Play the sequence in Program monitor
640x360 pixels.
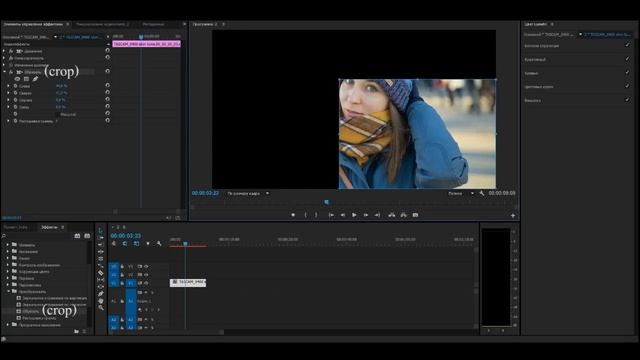(354, 215)
